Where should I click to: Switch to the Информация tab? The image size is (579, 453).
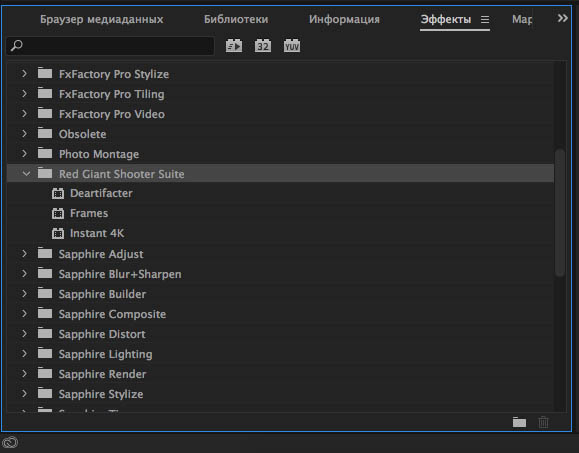click(344, 19)
